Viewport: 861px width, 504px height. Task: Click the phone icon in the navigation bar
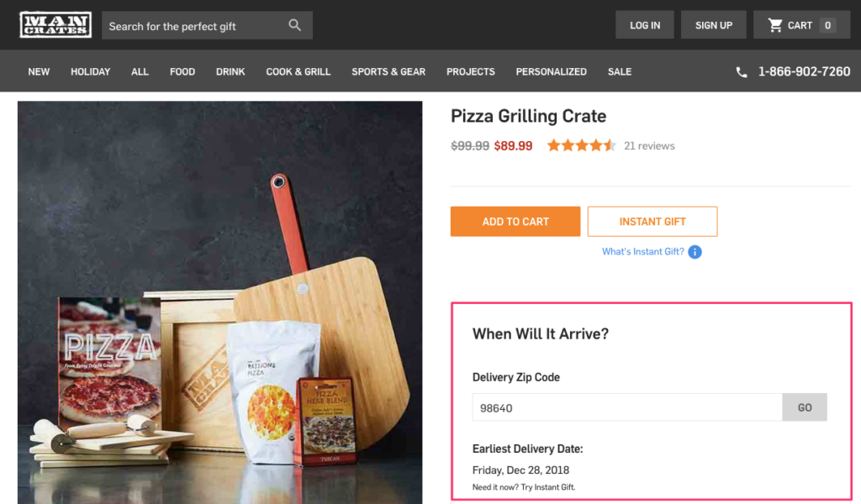click(x=741, y=71)
